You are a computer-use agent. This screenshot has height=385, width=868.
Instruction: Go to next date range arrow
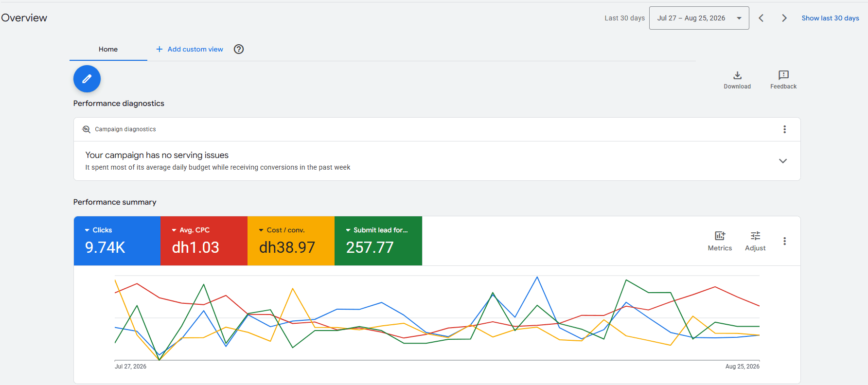[784, 18]
